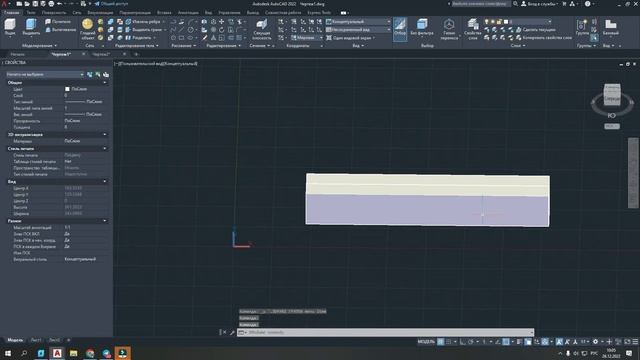Viewport: 640px width, 360px height.
Task: Click the ViewCube in the viewport corner
Action: pos(612,95)
